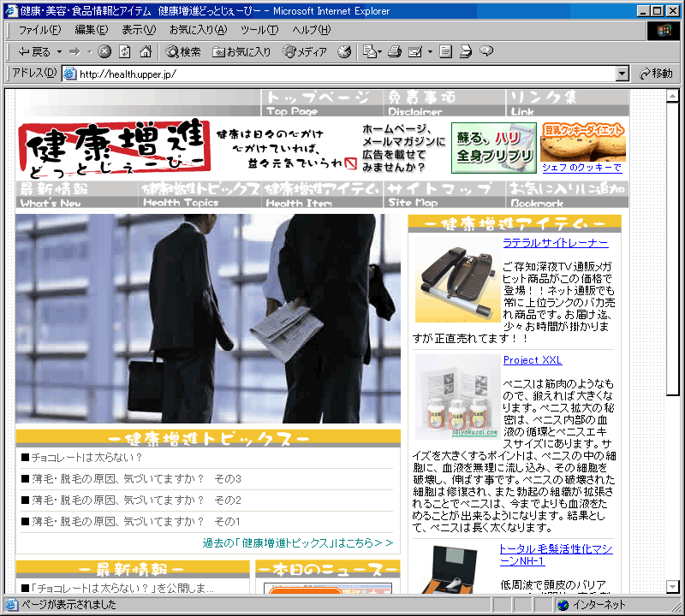Open the ツール(T) menu

click(259, 30)
